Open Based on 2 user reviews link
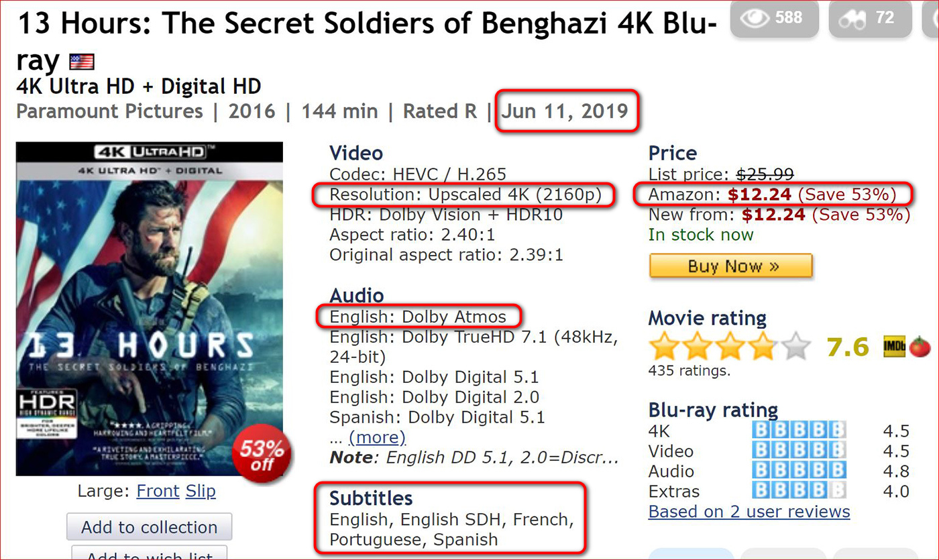 tap(749, 512)
